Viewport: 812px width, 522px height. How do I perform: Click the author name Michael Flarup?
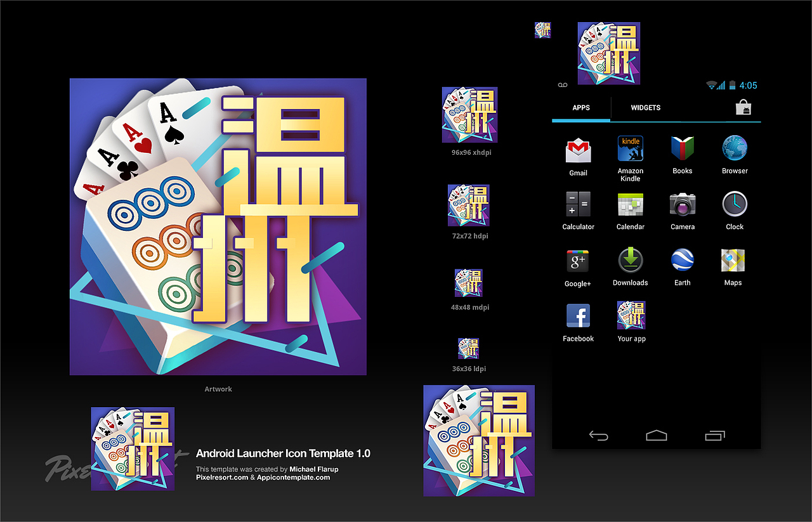tap(314, 469)
